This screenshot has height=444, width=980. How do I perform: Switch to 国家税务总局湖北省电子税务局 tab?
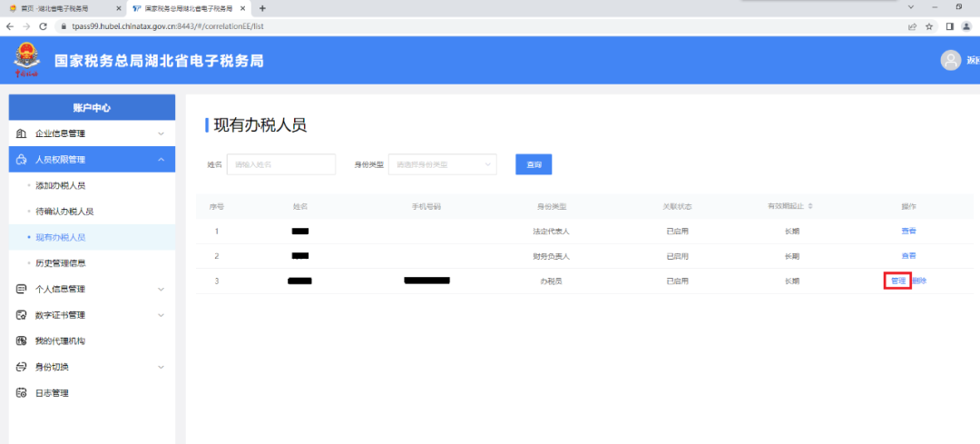click(x=188, y=9)
